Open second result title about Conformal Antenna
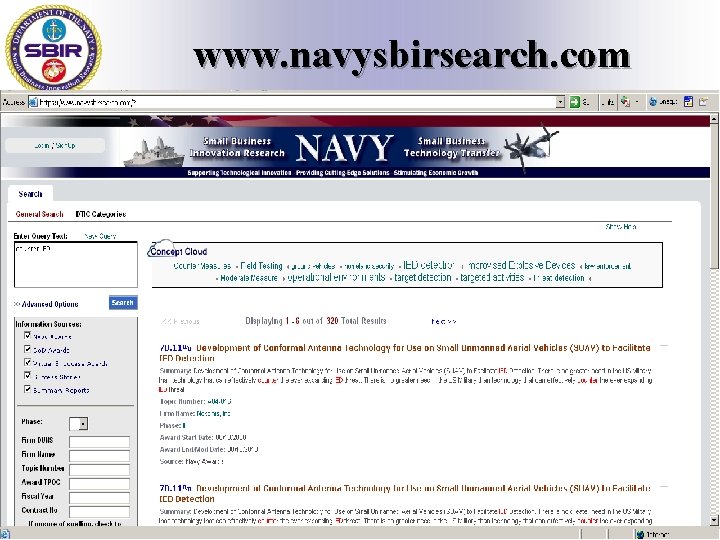Image resolution: width=720 pixels, height=540 pixels. [x=405, y=493]
